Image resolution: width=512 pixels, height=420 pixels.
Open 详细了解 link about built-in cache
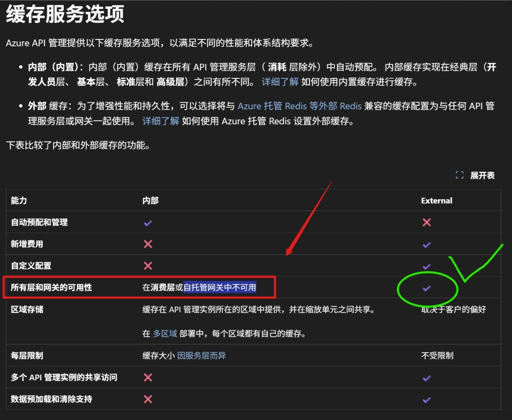coord(280,82)
